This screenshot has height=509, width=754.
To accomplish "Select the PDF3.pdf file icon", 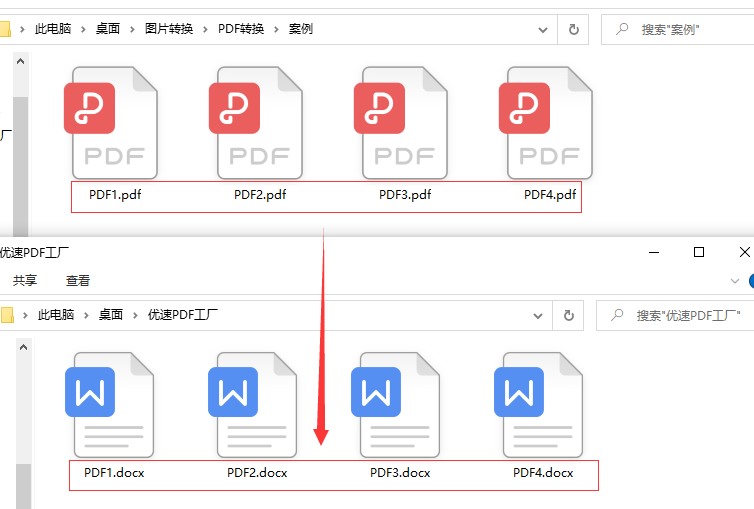I will click(401, 123).
